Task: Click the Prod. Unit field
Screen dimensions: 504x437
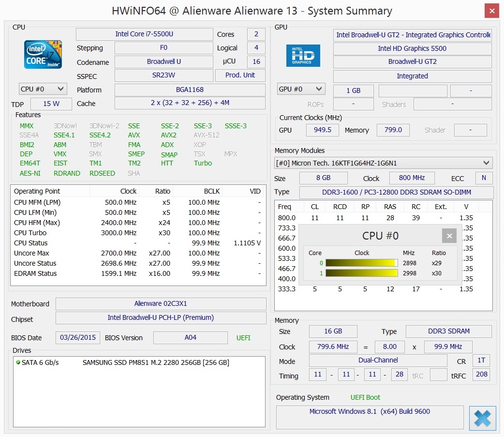Action: pyautogui.click(x=240, y=75)
